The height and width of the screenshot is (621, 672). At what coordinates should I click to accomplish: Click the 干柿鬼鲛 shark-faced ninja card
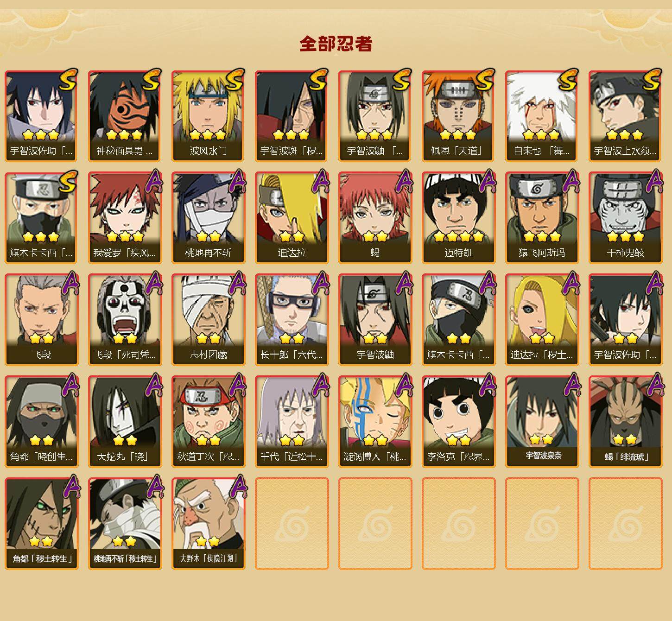tap(625, 218)
